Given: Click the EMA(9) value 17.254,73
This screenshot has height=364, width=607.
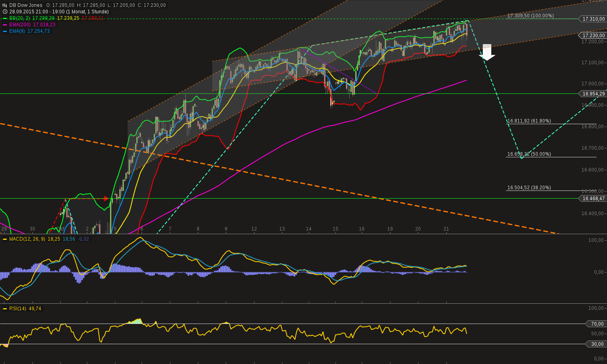Looking at the screenshot, I should tap(39, 31).
